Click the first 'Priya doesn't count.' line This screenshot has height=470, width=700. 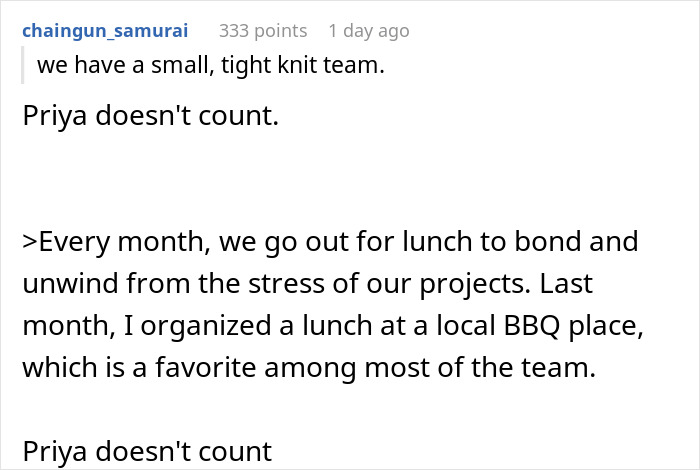[149, 115]
